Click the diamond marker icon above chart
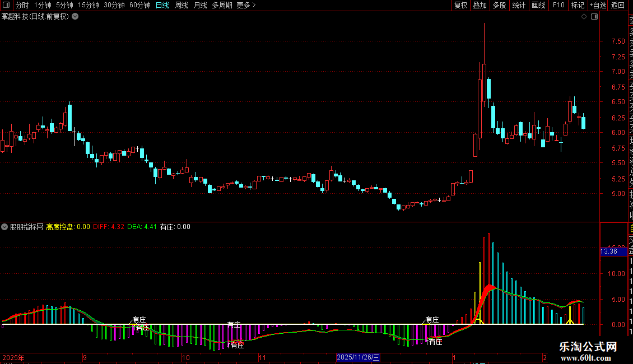633x364 pixels. (584, 17)
